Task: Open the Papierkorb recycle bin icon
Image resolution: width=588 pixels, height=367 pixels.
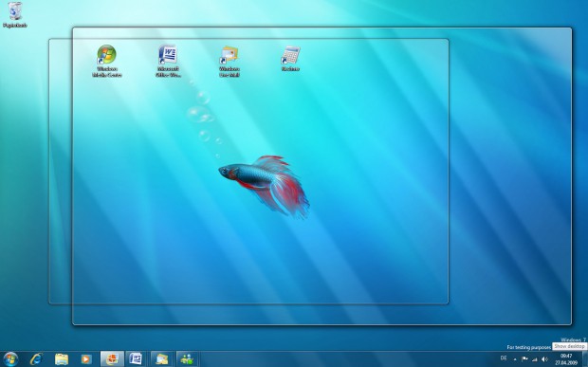Action: click(x=15, y=14)
